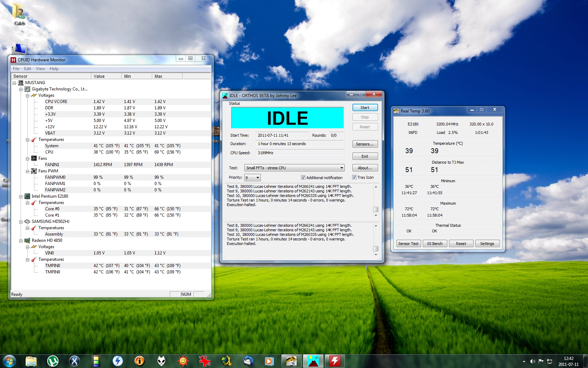Screen dimensions: 588x368
Task: Click the Intel Pentium E2180 CPU chip icon
Action: [27, 196]
